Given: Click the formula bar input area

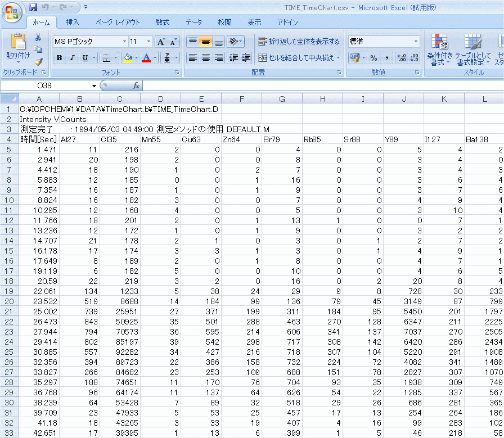Looking at the screenshot, I should pos(323,85).
